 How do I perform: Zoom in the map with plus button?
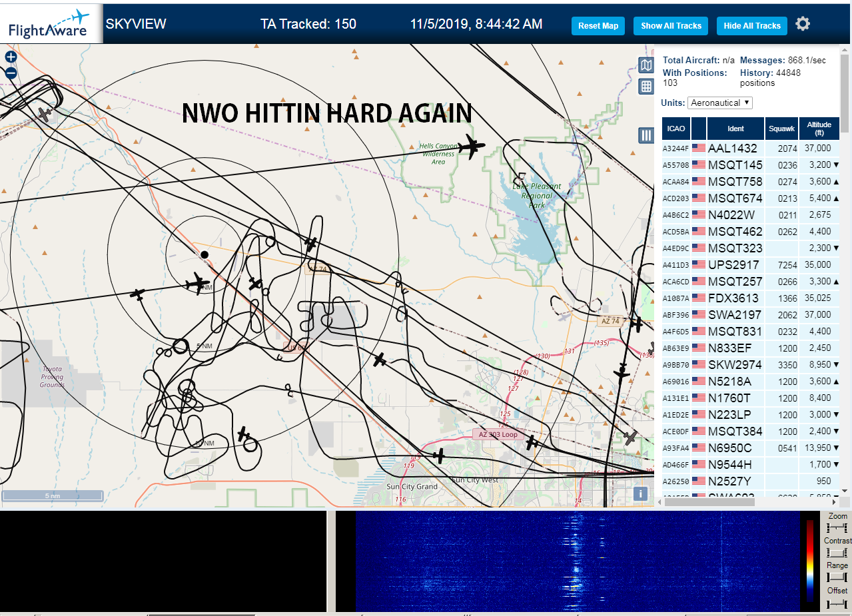point(11,57)
